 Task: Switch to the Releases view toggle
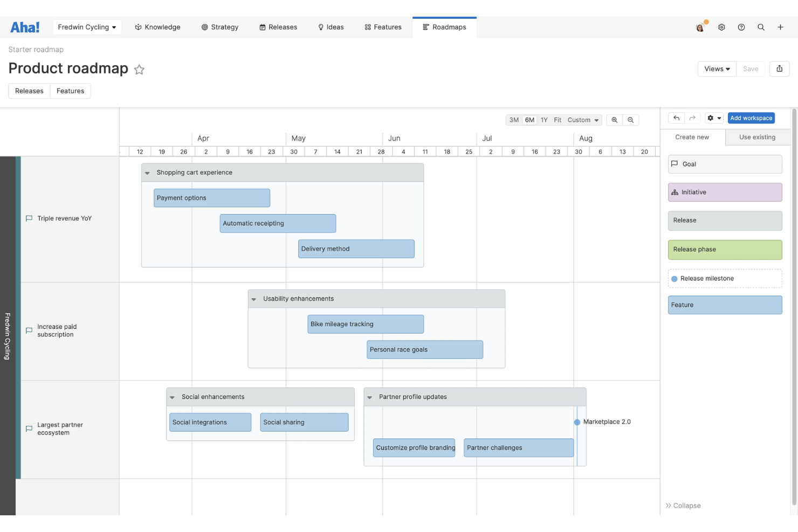point(29,91)
